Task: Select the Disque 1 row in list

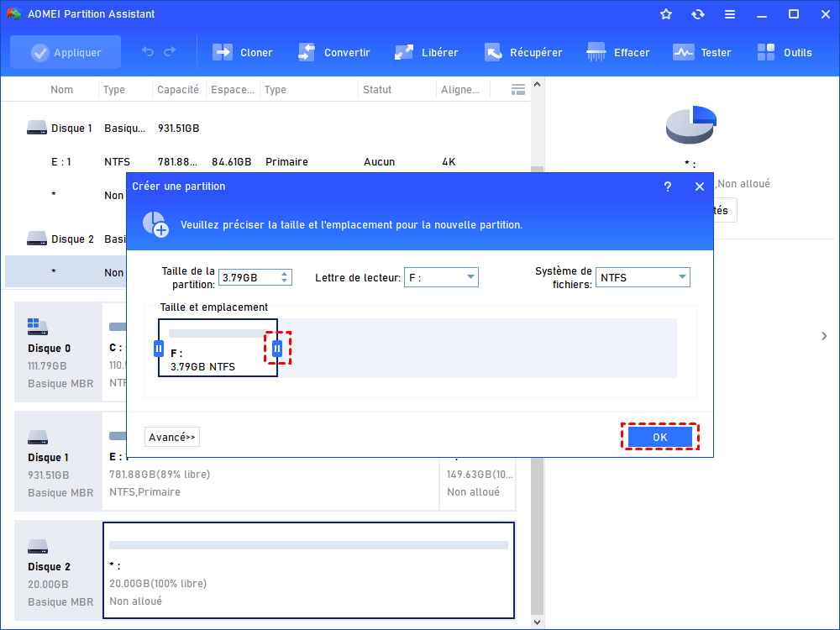Action: [265, 128]
